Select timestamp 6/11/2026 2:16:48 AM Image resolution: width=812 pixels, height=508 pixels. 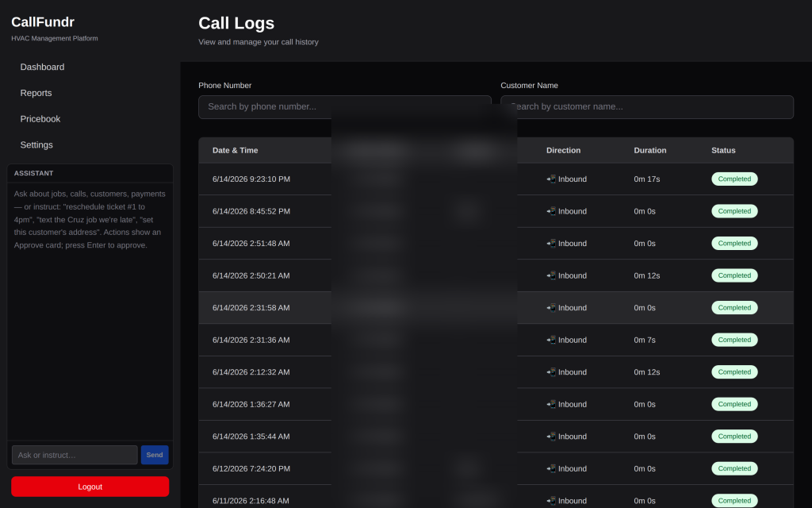[x=251, y=500]
